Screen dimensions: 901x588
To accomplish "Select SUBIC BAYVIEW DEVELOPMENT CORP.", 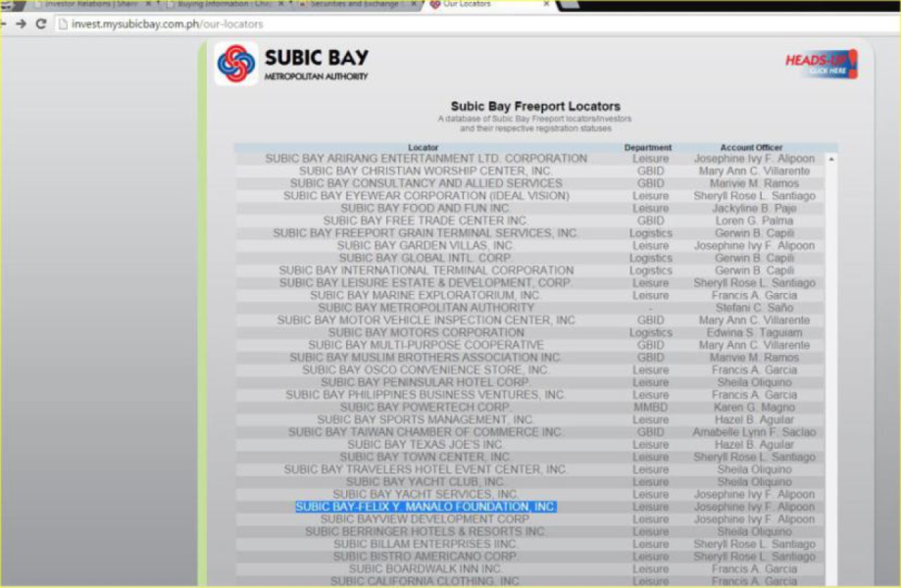I will [x=425, y=519].
